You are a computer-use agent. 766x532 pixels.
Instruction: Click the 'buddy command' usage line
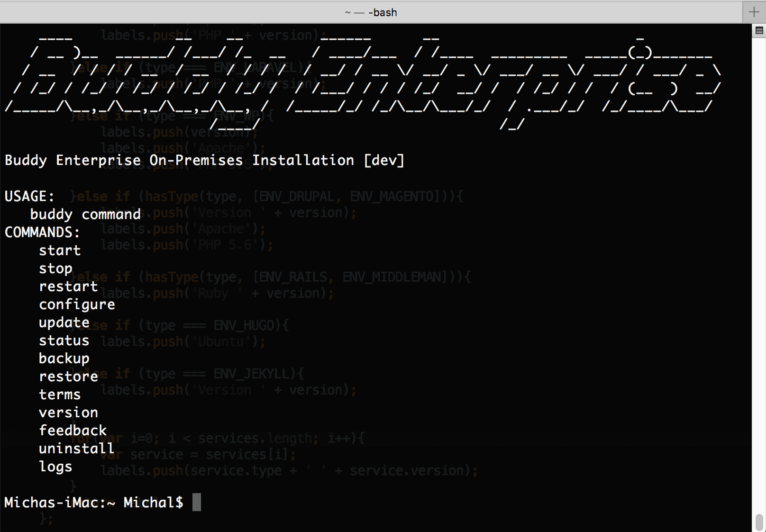tap(85, 215)
